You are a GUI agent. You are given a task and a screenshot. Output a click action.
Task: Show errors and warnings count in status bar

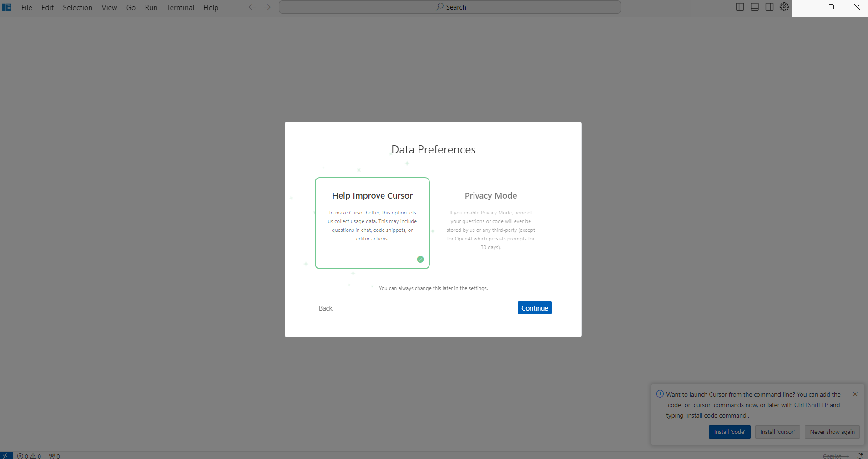29,456
